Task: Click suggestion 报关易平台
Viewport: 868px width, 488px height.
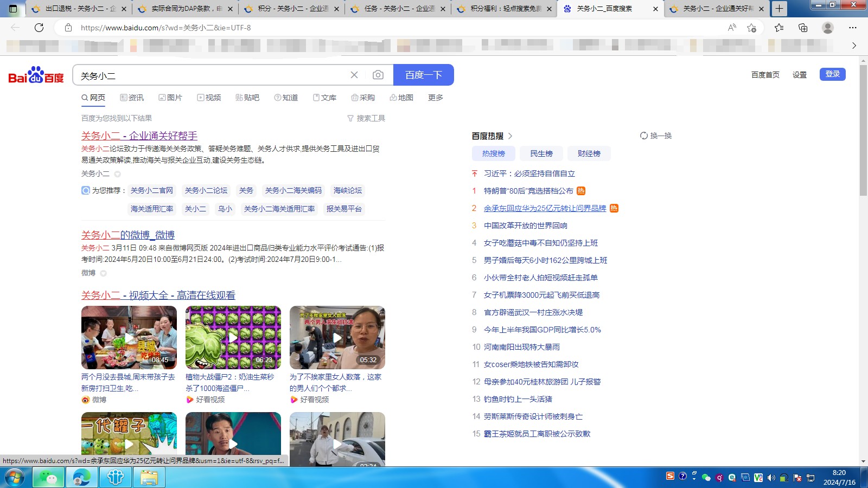Action: (x=344, y=209)
